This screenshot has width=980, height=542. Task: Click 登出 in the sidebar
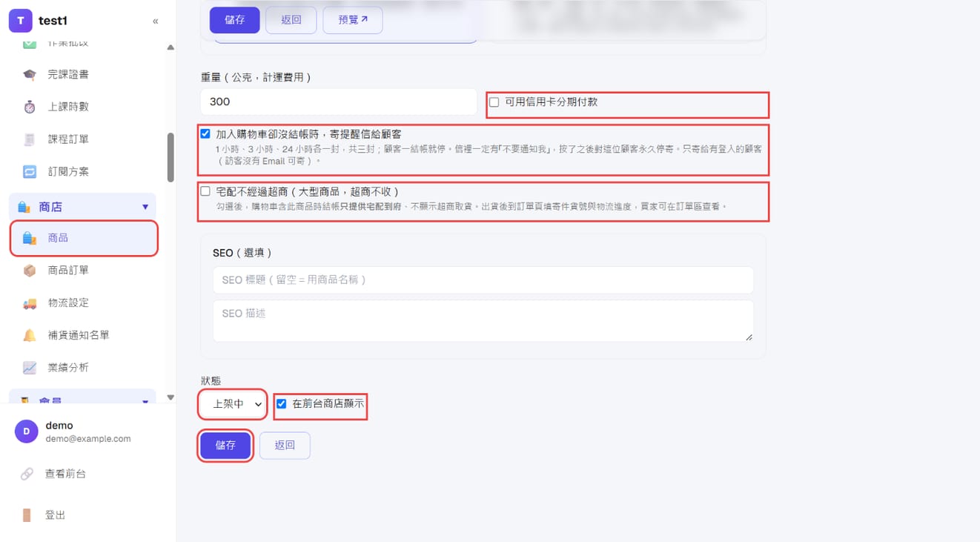(55, 515)
